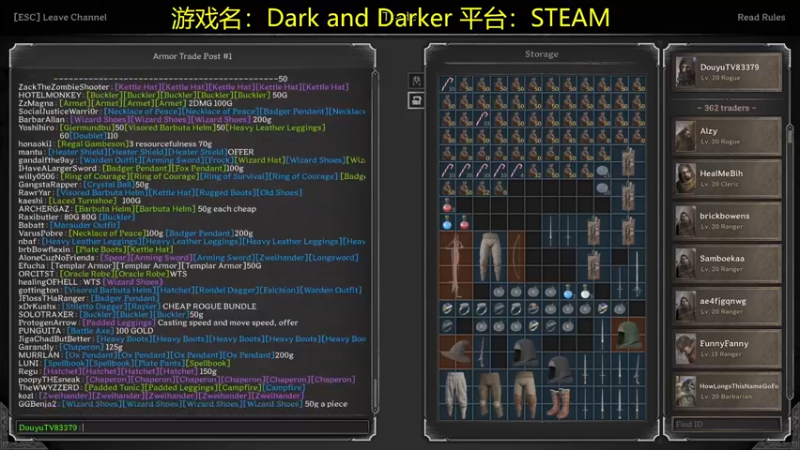Viewport: 800px width, 450px height.
Task: Open ae4fjgqnwg's portrait thumbnail
Action: (x=686, y=306)
